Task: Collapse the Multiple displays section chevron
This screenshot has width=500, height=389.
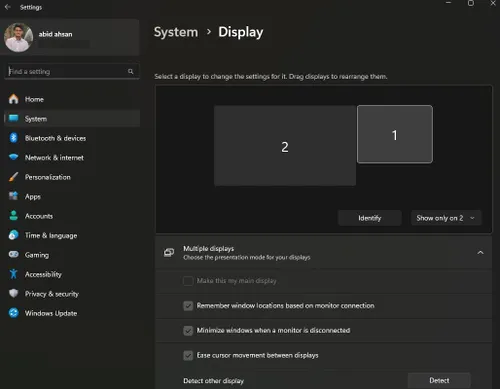Action: [x=480, y=253]
